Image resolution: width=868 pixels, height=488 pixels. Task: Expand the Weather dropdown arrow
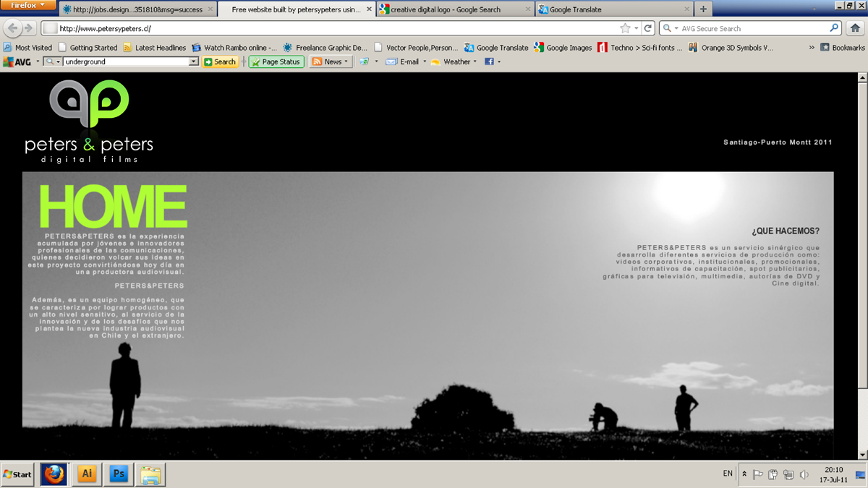(475, 62)
